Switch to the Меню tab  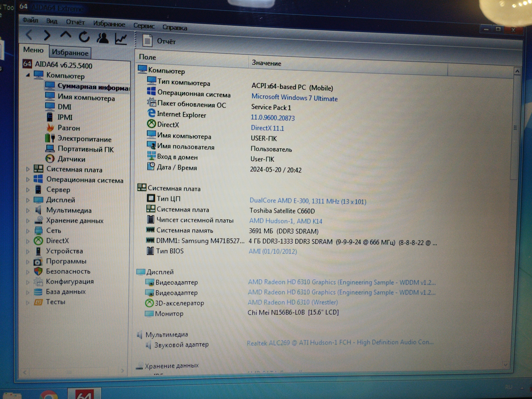[34, 50]
